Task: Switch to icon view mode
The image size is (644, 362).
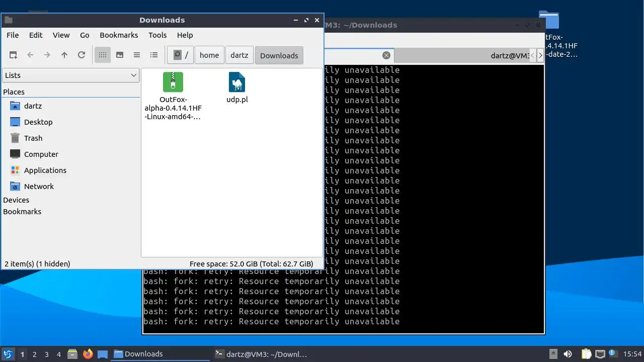Action: 103,55
